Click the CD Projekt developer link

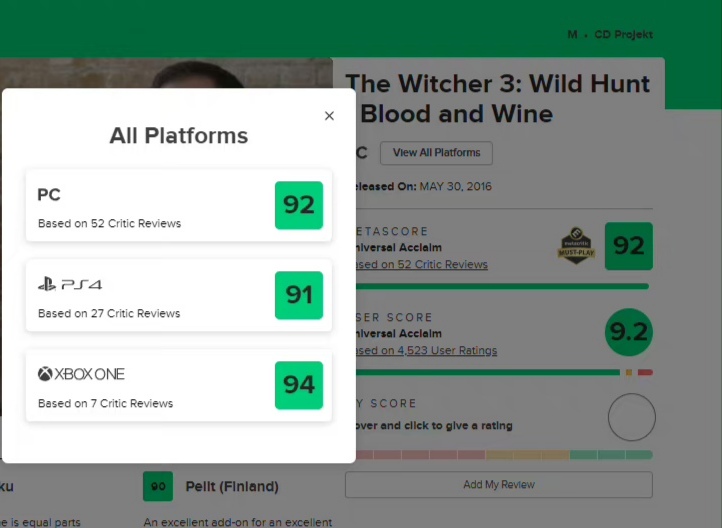pyautogui.click(x=623, y=35)
